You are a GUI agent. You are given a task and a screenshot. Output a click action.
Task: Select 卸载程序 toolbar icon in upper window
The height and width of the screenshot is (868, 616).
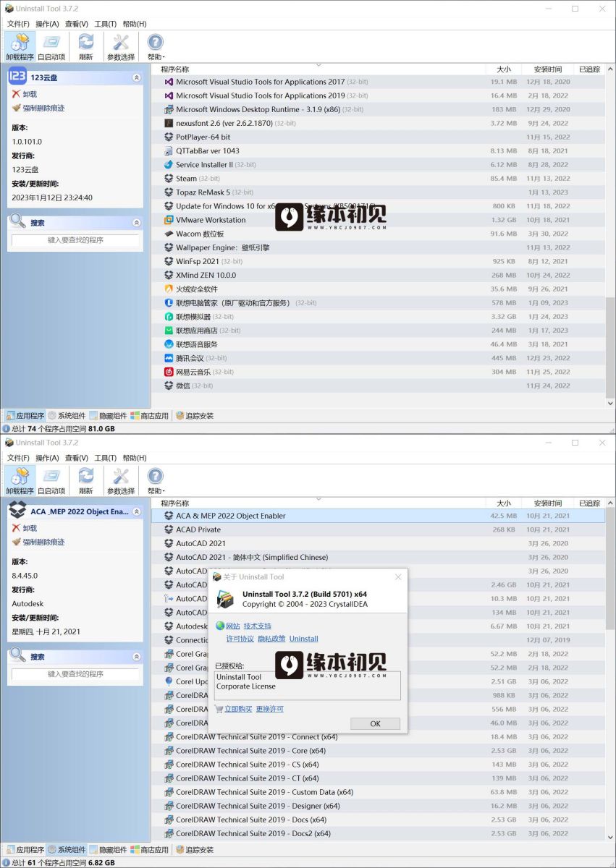point(20,46)
